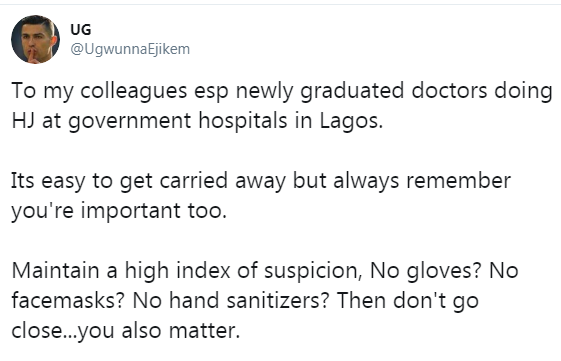The width and height of the screenshot is (561, 361).
Task: Click the word 'colleagues' in first line
Action: [x=134, y=91]
